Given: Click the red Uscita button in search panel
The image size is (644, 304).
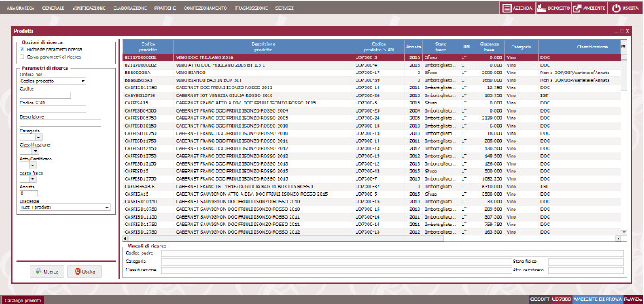Looking at the screenshot, I should (84, 271).
